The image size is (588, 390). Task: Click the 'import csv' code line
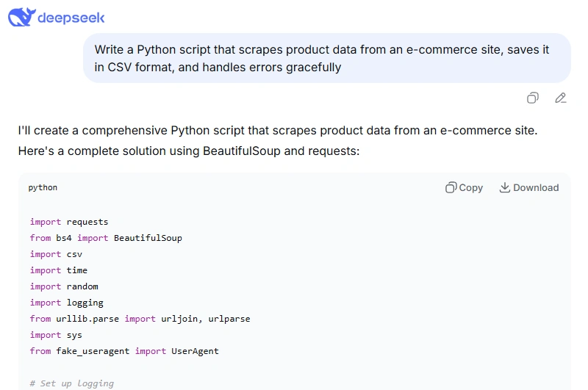click(x=56, y=254)
